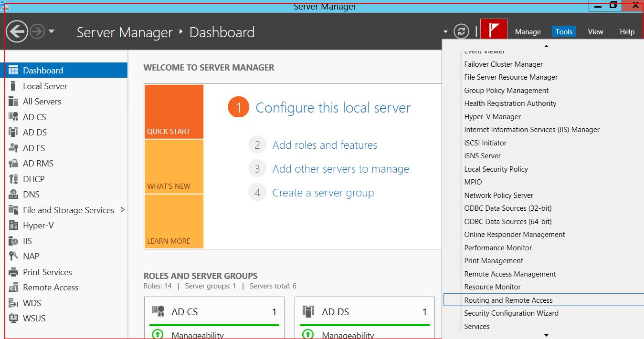Screen dimensions: 644x339
Task: Select the DHCP icon in sidebar
Action: pos(14,179)
